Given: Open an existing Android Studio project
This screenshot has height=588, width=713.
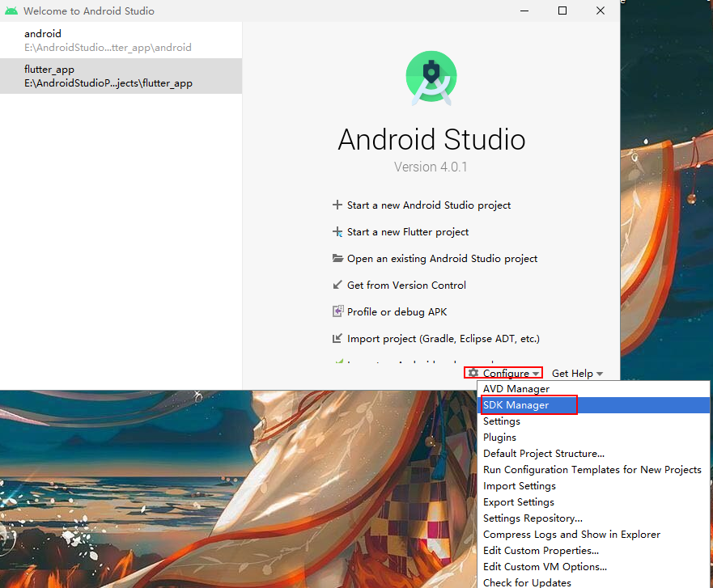Looking at the screenshot, I should [442, 259].
